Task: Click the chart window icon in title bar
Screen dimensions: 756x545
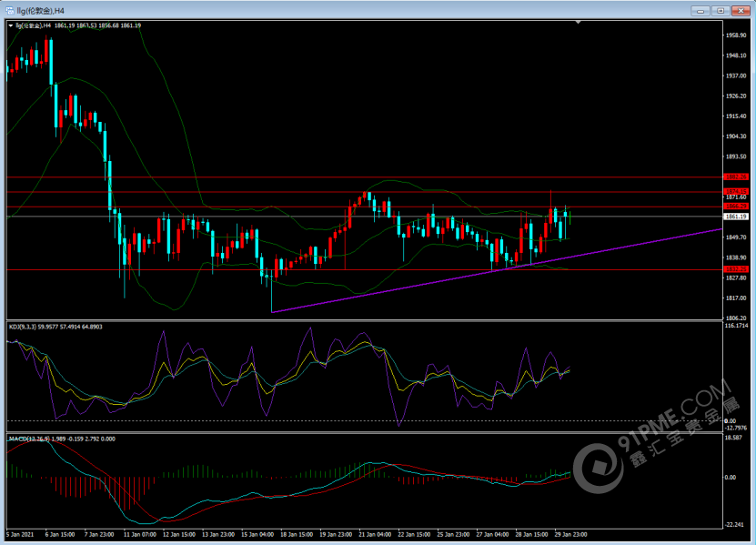Action: point(7,10)
